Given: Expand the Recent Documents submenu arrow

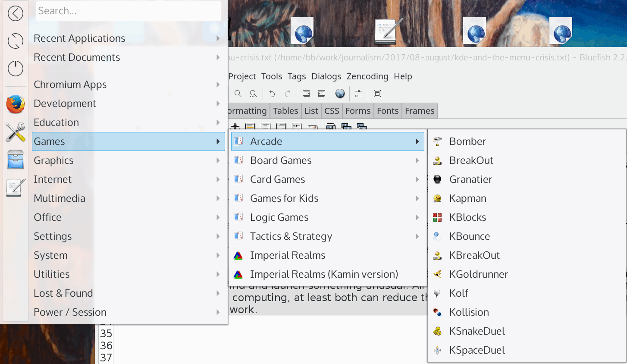Looking at the screenshot, I should click(218, 57).
